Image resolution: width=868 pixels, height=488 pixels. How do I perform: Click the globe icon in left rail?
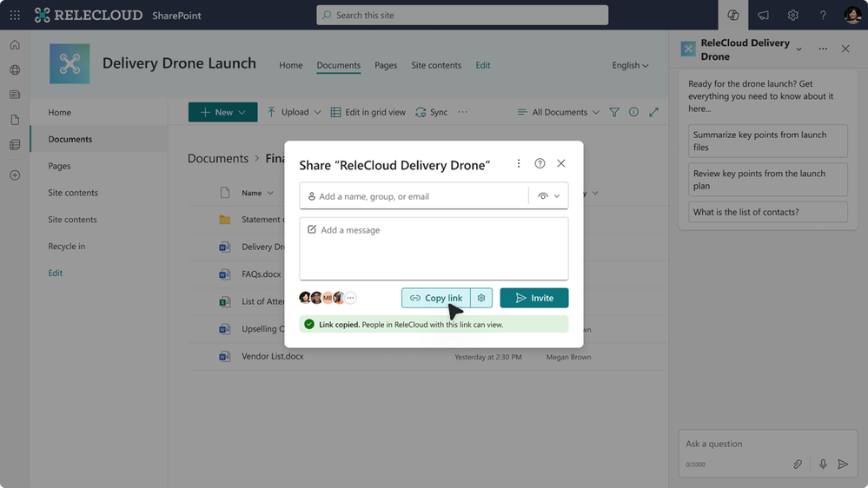coord(15,69)
